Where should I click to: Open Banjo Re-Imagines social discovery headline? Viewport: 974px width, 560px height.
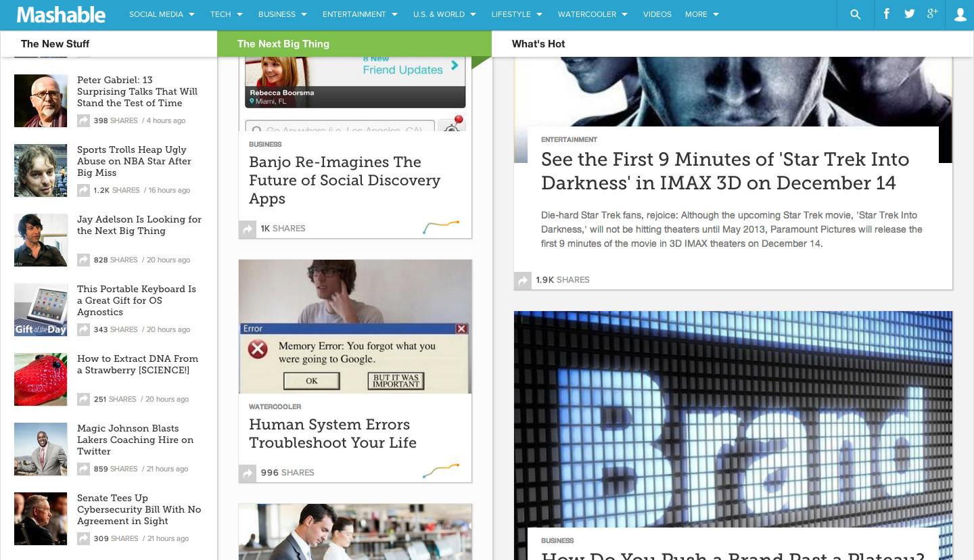coord(344,181)
